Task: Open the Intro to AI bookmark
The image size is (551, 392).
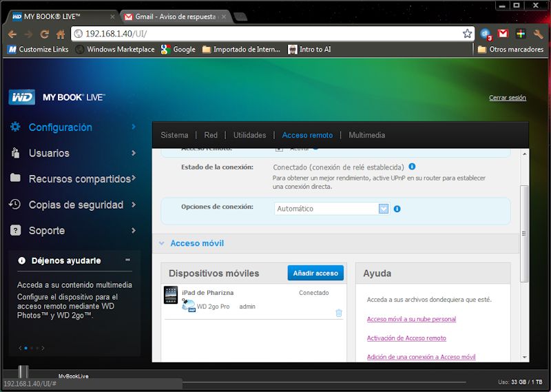Action: coord(309,49)
